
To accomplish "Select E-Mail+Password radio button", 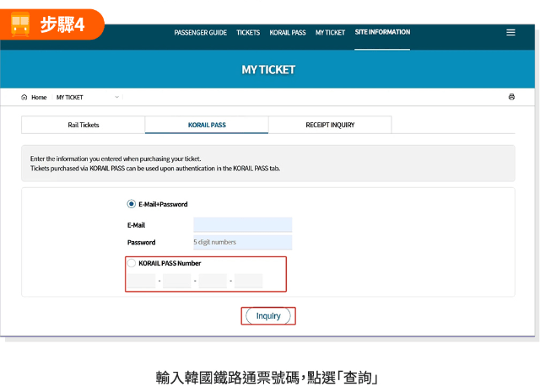I will [x=132, y=204].
